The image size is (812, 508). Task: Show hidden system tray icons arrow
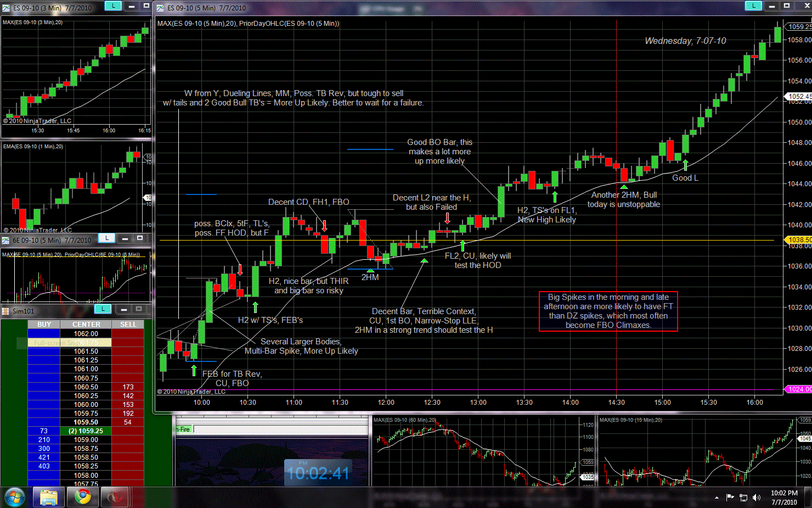point(717,498)
